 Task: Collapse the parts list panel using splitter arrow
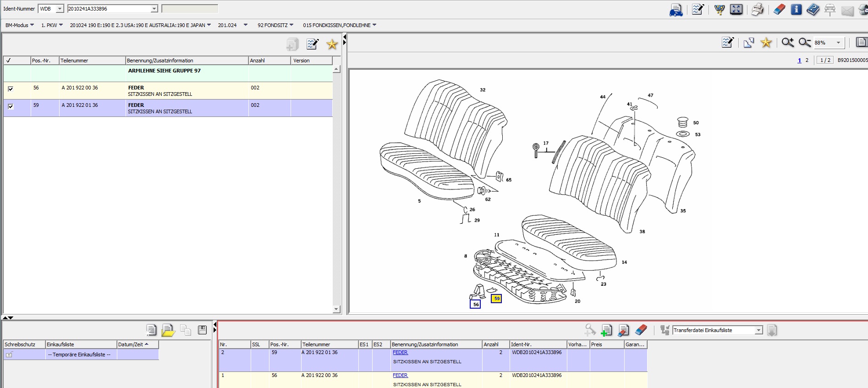345,37
